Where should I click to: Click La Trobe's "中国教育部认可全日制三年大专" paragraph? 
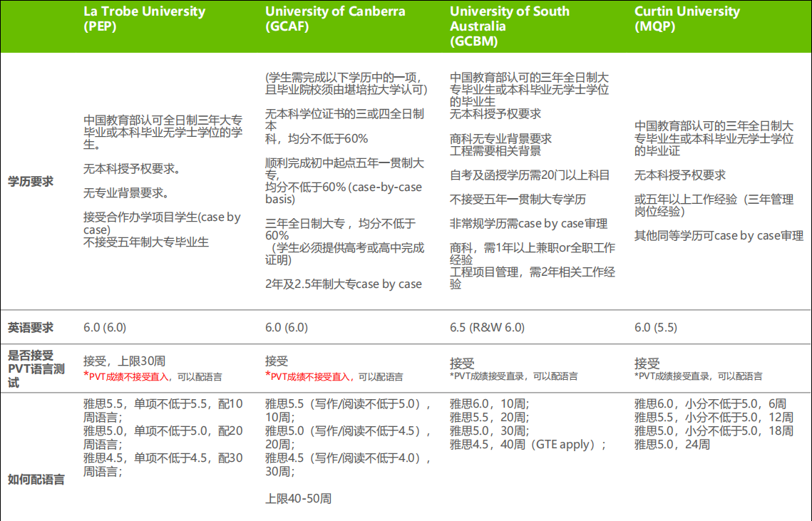163,133
